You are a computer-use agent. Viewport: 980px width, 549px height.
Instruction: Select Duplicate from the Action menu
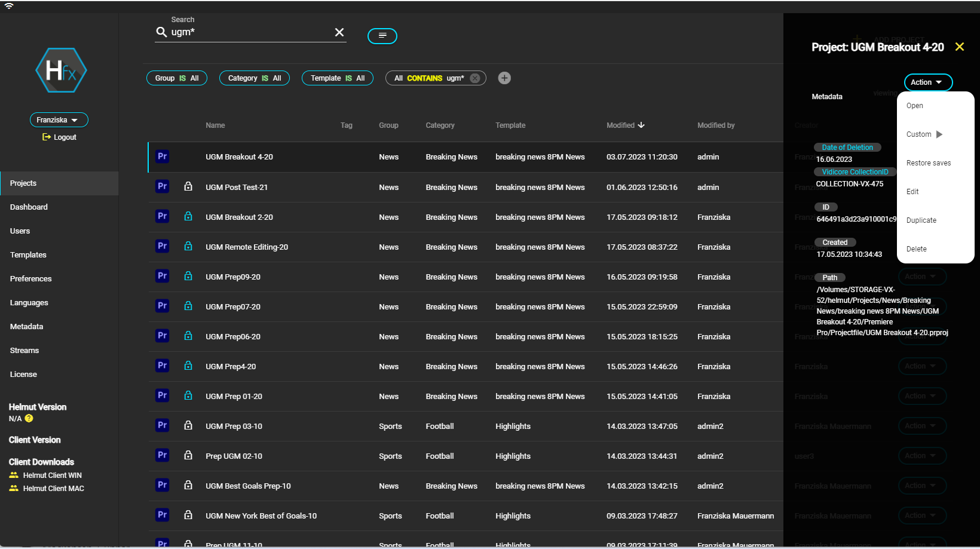pos(921,220)
